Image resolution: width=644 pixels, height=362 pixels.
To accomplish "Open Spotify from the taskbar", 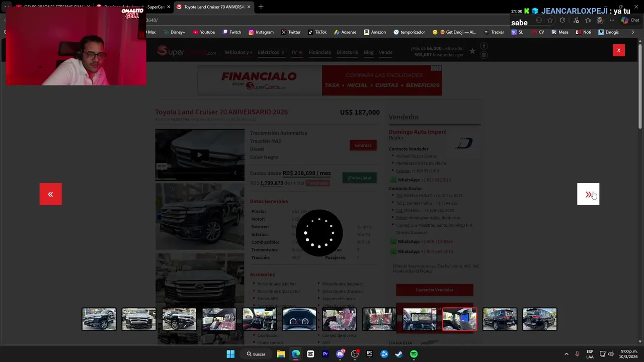I will click(x=414, y=354).
